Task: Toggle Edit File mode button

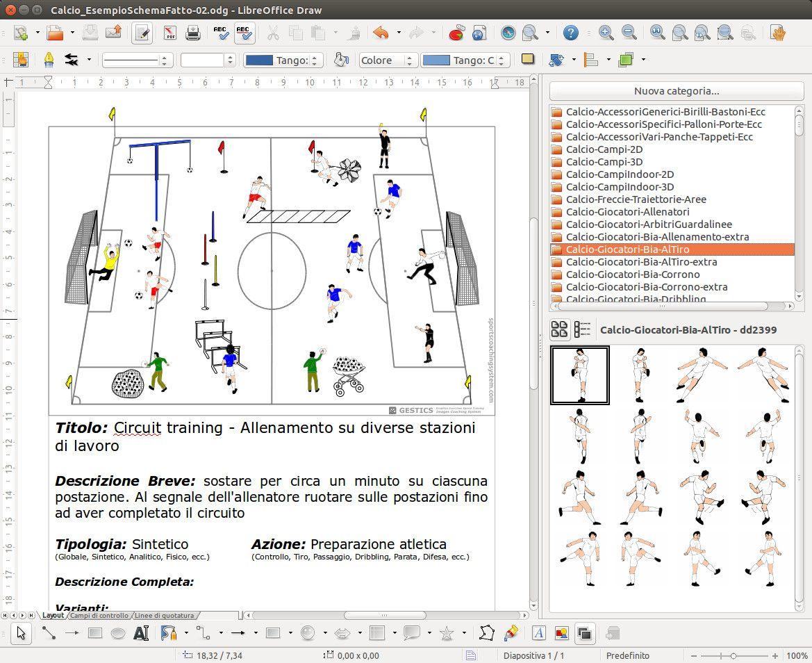Action: [142, 33]
